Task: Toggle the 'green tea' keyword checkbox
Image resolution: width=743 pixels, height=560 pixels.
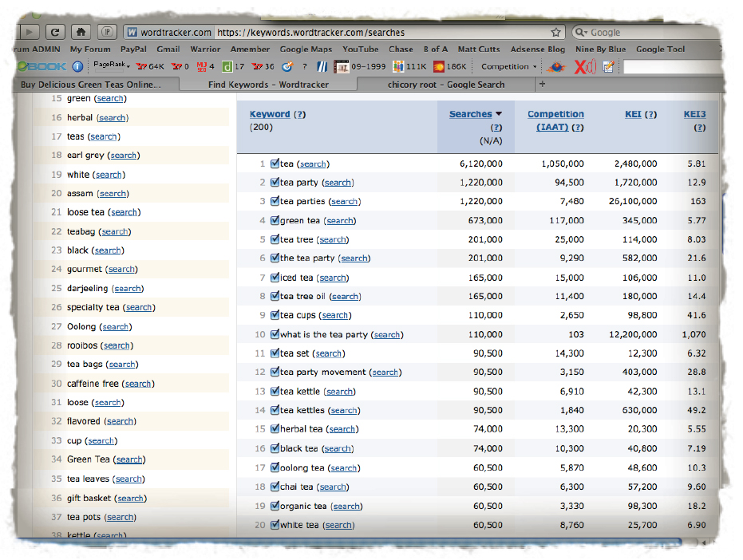Action: point(275,220)
